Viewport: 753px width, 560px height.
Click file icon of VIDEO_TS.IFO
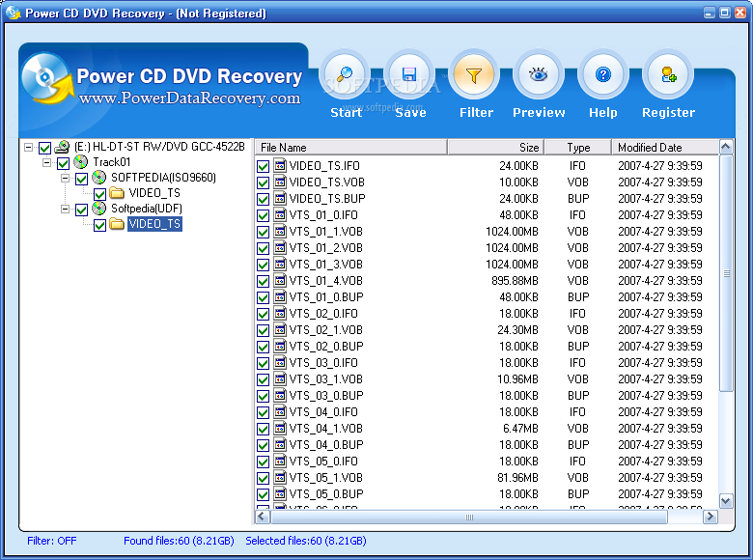click(280, 165)
